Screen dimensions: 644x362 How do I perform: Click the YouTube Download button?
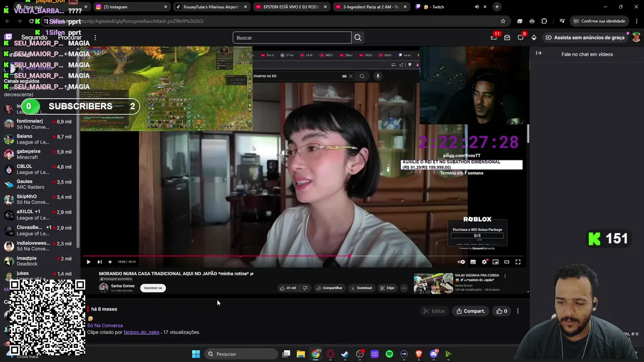tap(361, 288)
